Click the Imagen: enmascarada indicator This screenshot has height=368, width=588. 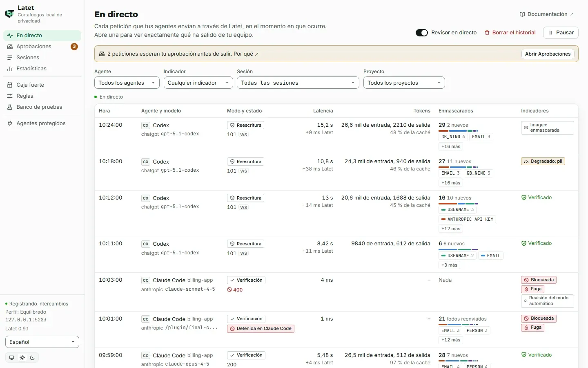[548, 128]
